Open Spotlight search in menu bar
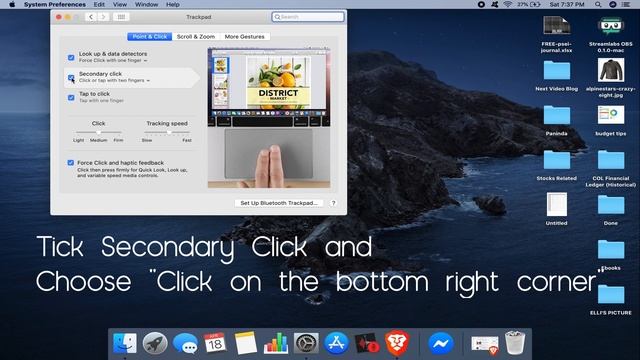The image size is (640, 360). 598,4
